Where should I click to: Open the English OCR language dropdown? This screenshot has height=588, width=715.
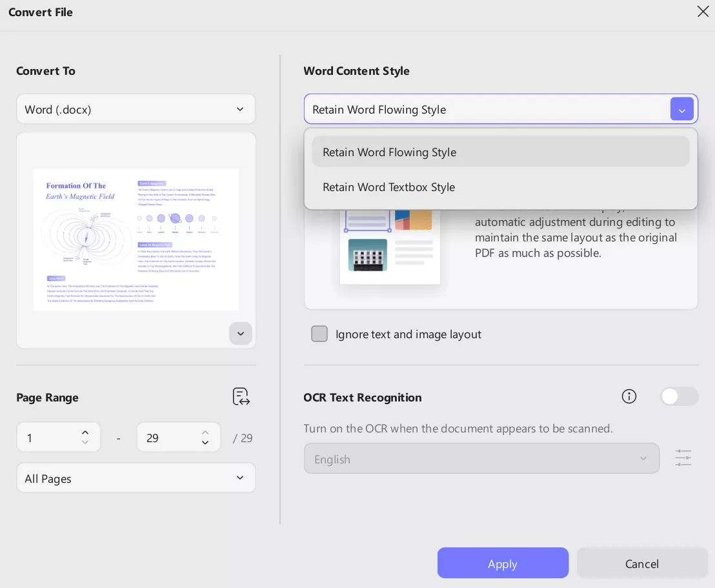pos(481,459)
